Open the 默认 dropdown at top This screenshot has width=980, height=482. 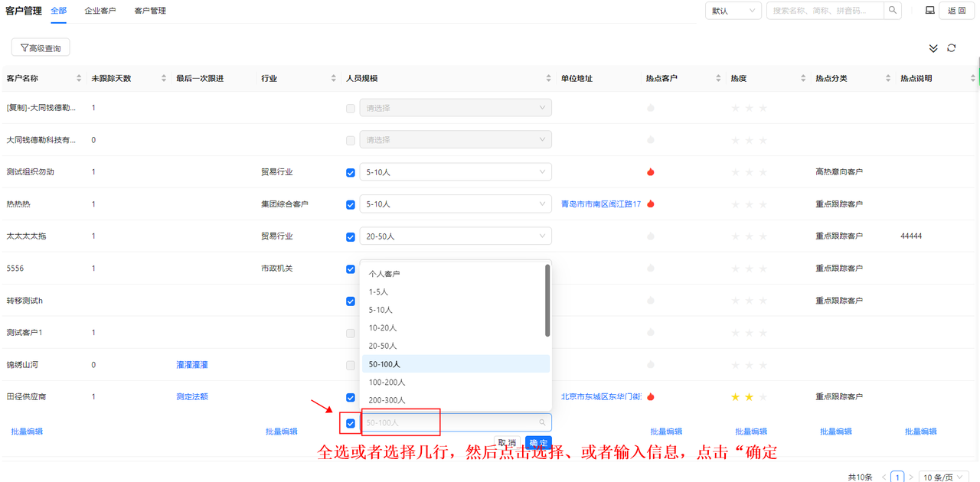[x=733, y=11]
